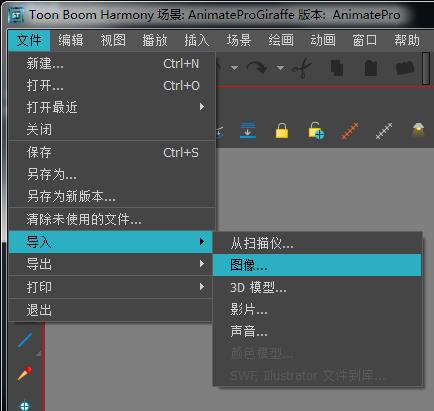434x411 pixels.
Task: Select the blue Line tool
Action: coord(25,340)
